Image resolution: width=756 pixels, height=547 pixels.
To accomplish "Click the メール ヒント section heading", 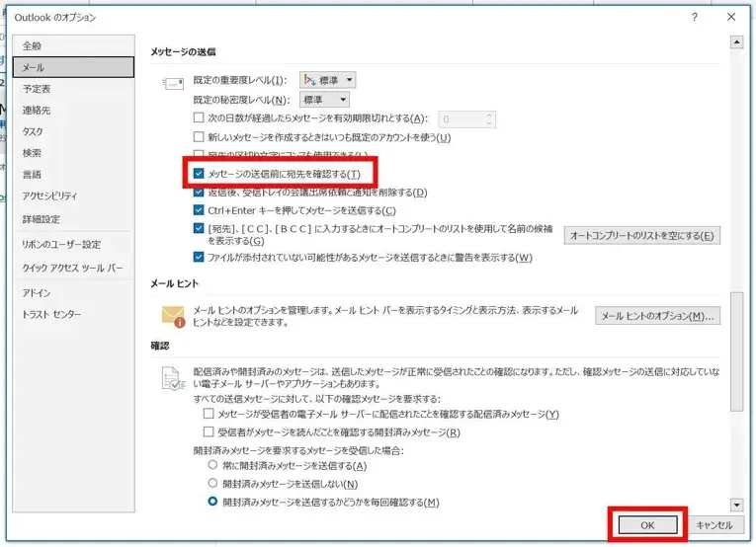I will tap(175, 283).
